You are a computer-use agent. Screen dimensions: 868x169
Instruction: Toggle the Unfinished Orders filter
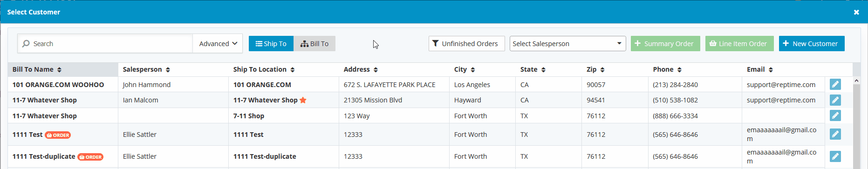(x=466, y=43)
